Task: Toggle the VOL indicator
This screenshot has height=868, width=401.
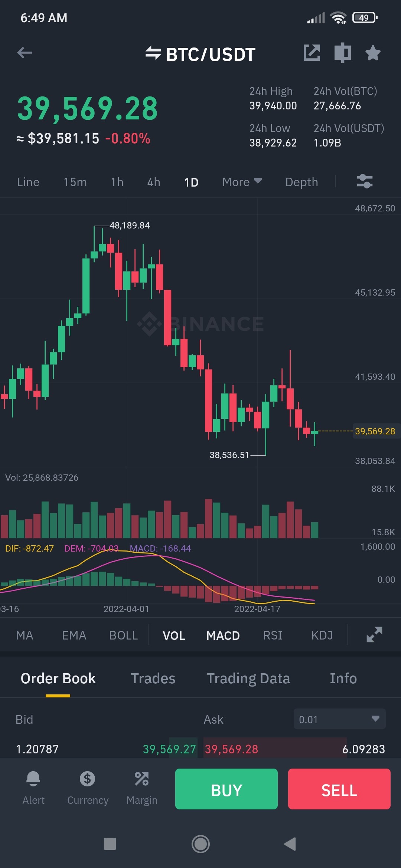Action: [174, 635]
